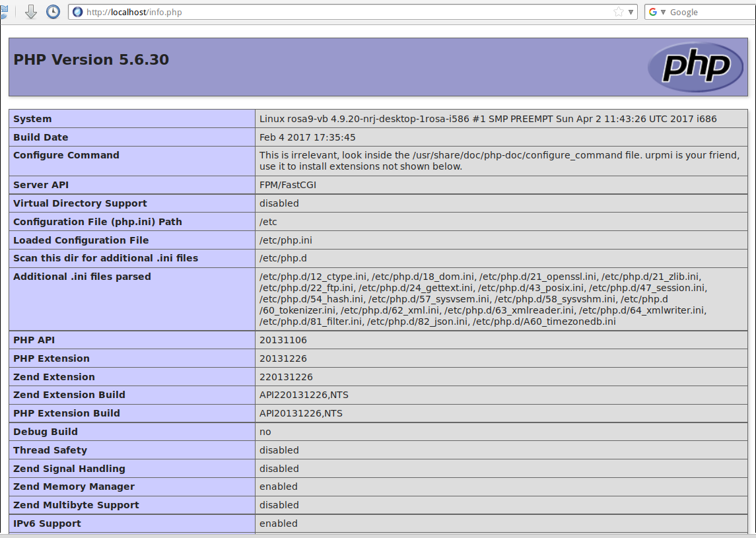The height and width of the screenshot is (538, 756).
Task: Select the /etc/php.d value
Action: [x=283, y=258]
